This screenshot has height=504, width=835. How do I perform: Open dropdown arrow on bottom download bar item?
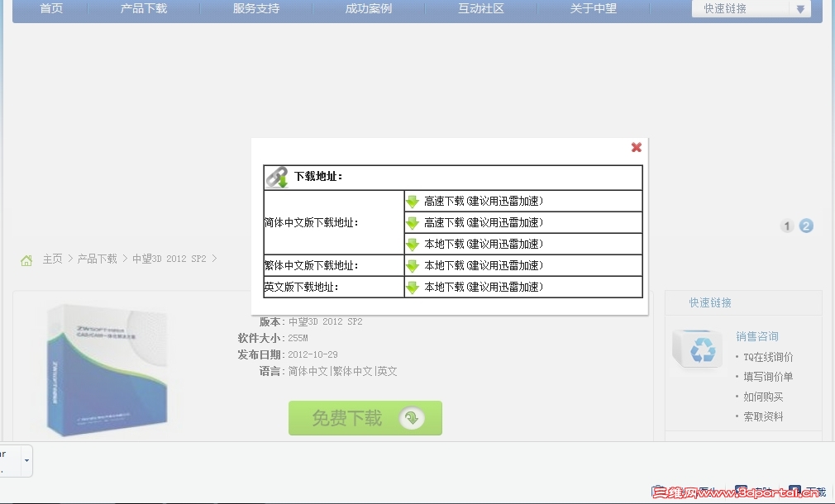26,460
